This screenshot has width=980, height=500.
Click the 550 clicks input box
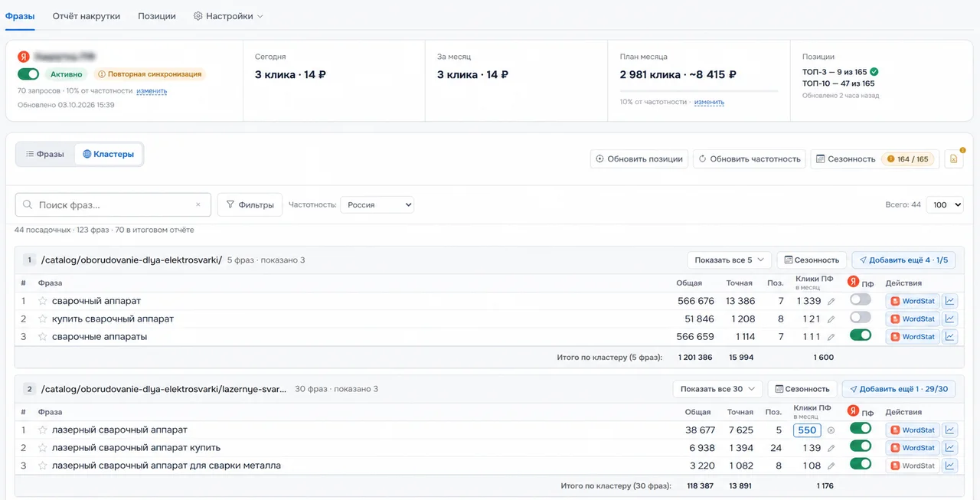(807, 430)
